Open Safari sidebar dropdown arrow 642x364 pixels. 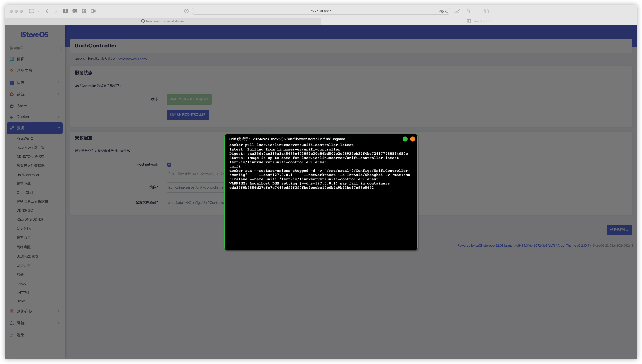pos(39,11)
